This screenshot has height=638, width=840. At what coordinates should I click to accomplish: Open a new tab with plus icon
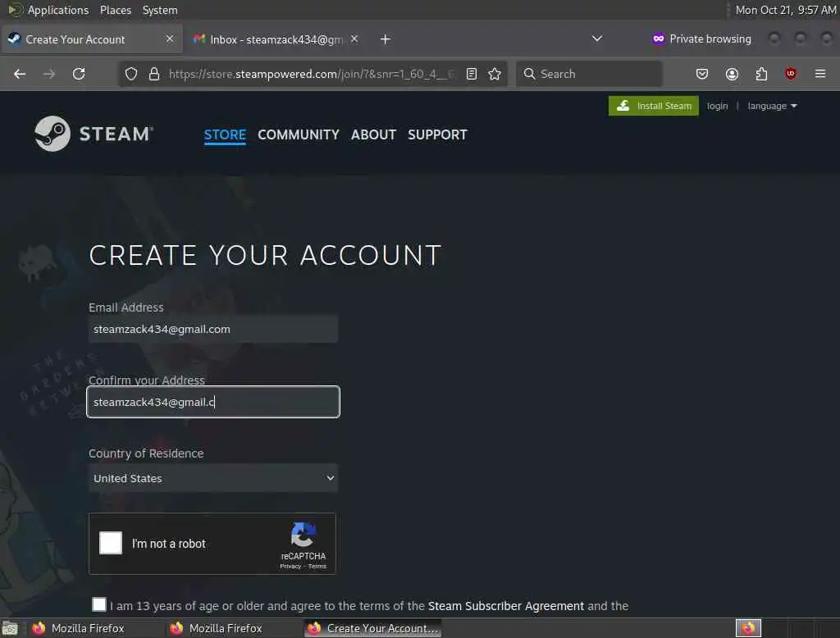coord(386,39)
